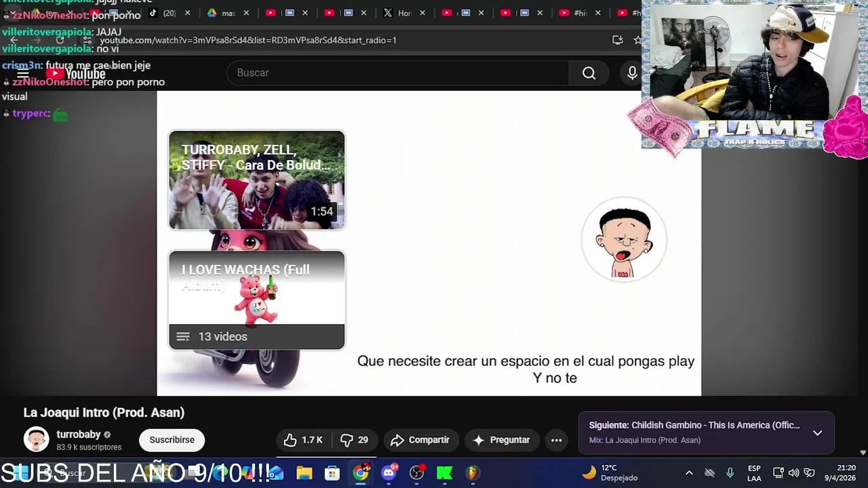This screenshot has height=488, width=868.
Task: Open Cara De Bolud end-screen video card
Action: click(256, 180)
